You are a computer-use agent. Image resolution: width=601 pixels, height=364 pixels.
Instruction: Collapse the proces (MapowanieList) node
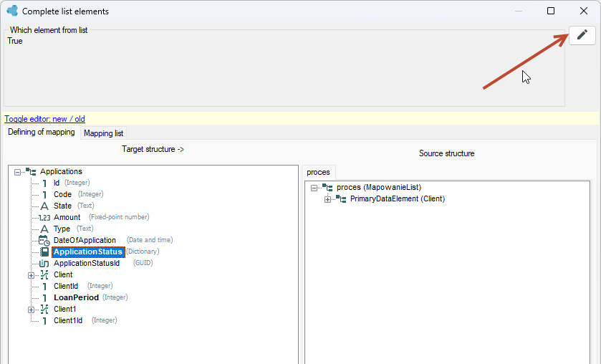[x=314, y=188]
